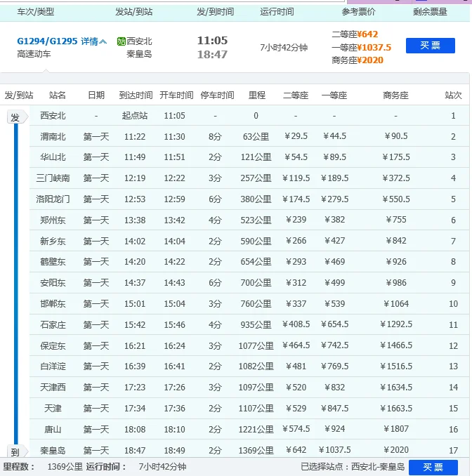The height and width of the screenshot is (476, 472).
Task: Select the 石家庄 station name
Action: [53, 325]
